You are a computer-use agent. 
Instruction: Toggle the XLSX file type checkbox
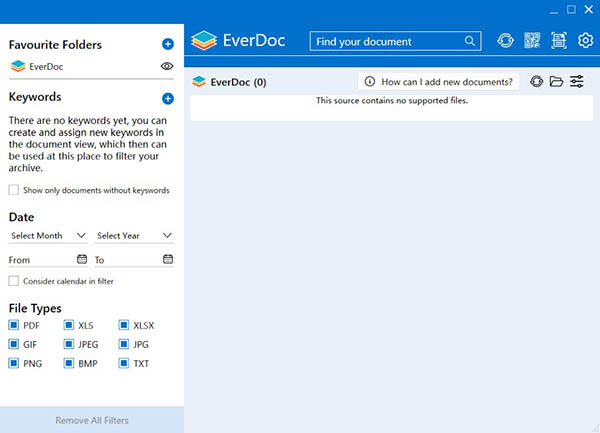124,325
